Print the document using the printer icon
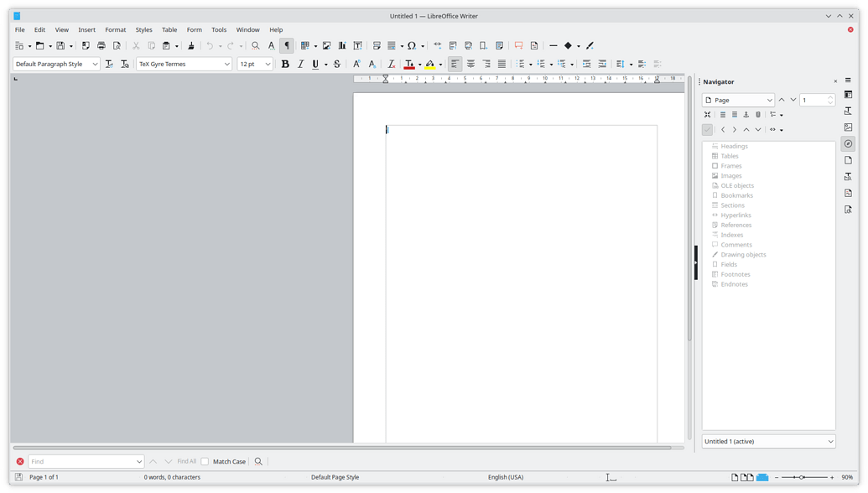Viewport: 868px width, 493px height. pyautogui.click(x=101, y=46)
